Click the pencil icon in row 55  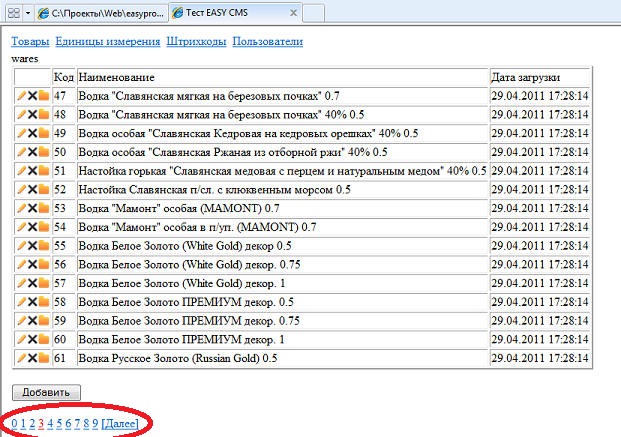21,246
